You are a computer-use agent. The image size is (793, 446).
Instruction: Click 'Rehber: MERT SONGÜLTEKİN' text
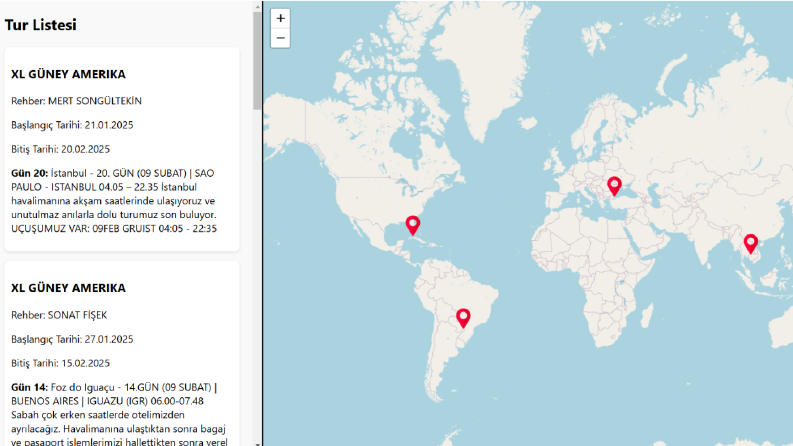point(76,101)
